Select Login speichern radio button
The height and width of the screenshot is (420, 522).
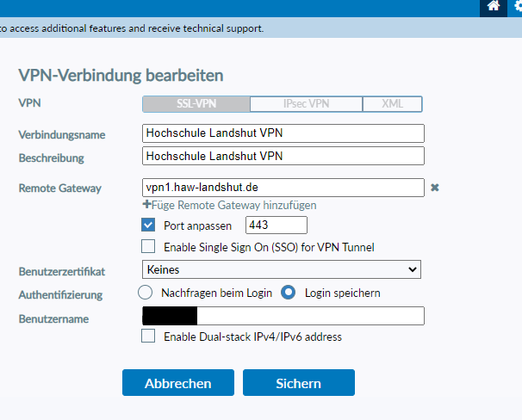288,293
